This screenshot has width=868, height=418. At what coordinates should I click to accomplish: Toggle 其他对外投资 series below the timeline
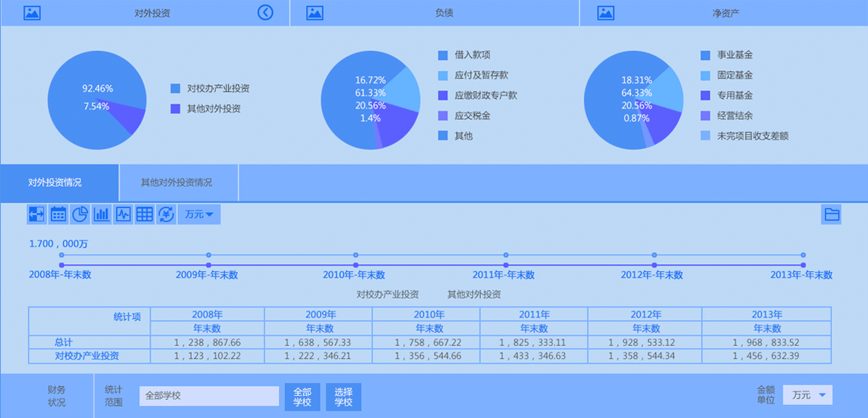(x=474, y=294)
